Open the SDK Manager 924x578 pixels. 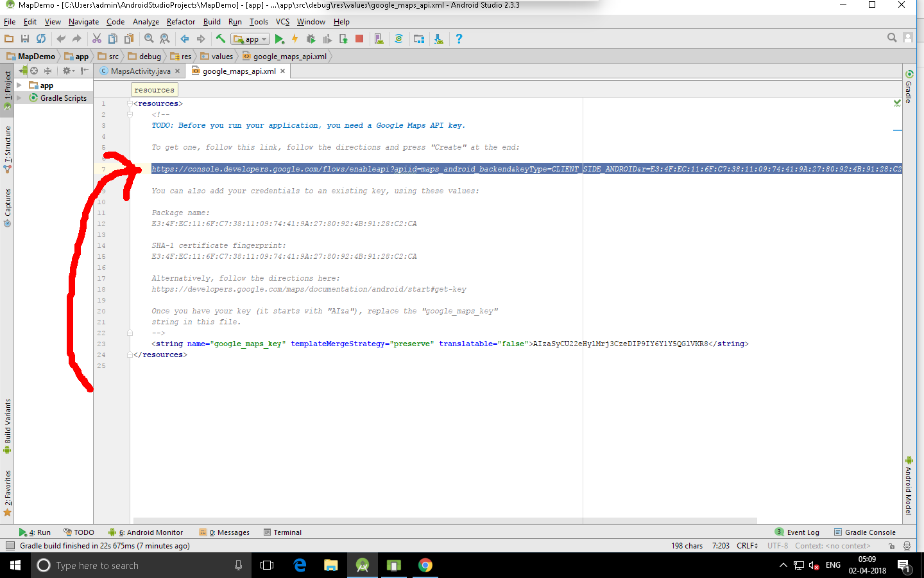coord(438,39)
